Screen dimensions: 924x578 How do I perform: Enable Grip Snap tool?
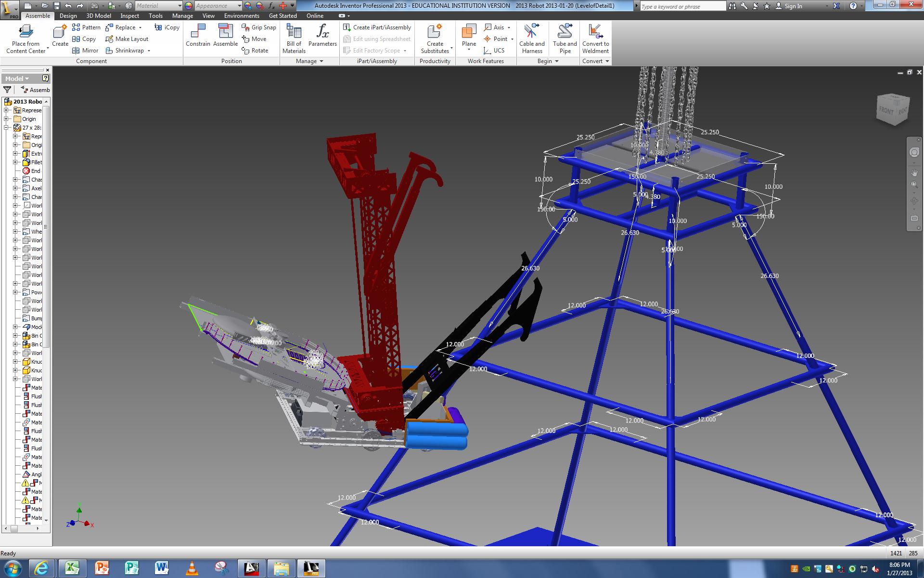[259, 27]
